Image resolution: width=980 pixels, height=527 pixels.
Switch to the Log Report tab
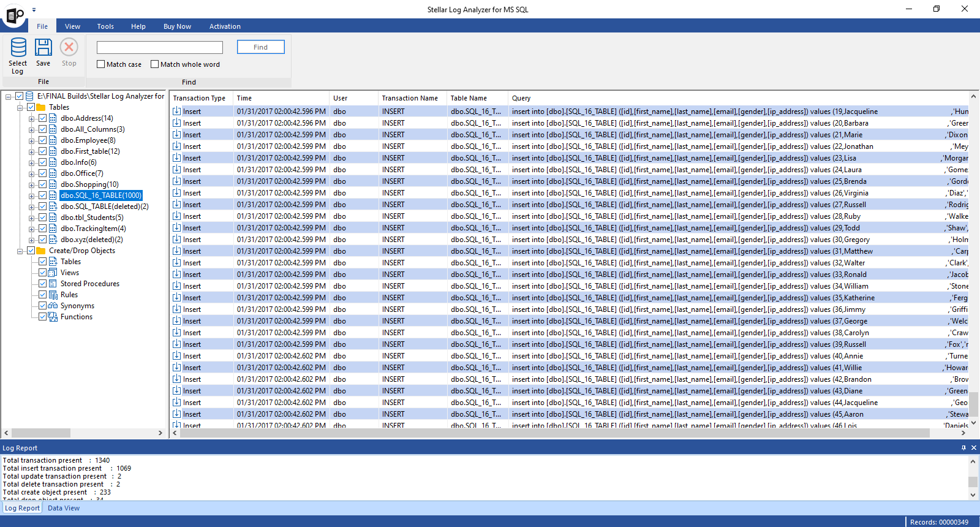point(22,508)
